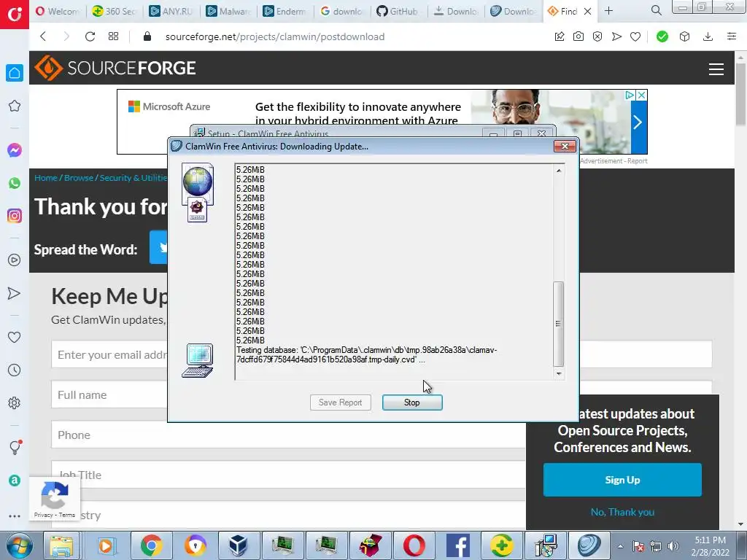Open Bookmarks star in Opera sidebar
The width and height of the screenshot is (747, 560).
tap(15, 106)
